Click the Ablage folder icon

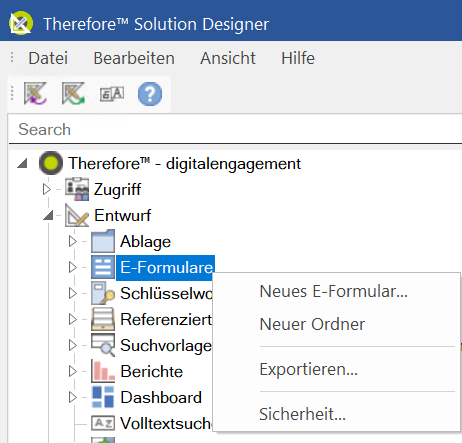pyautogui.click(x=103, y=241)
